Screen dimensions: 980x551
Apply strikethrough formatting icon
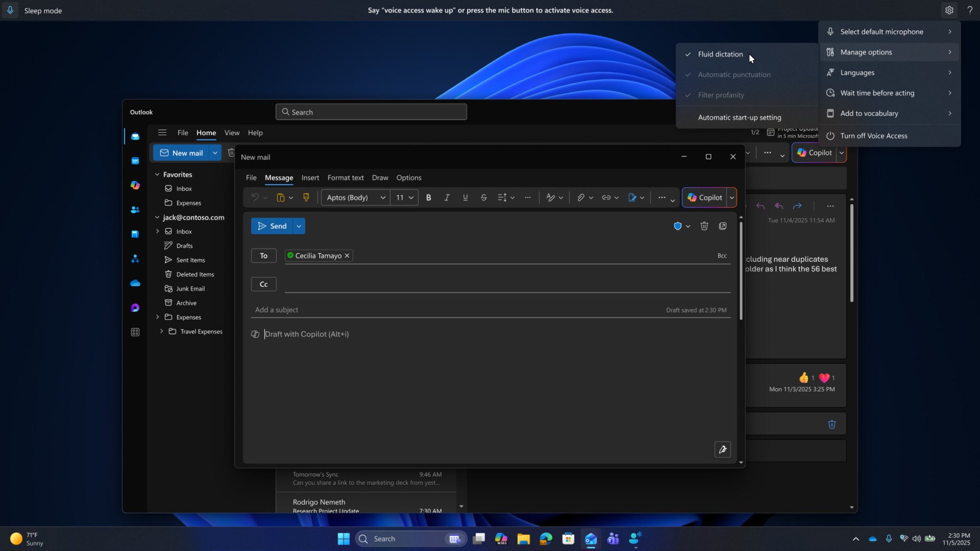(x=483, y=197)
